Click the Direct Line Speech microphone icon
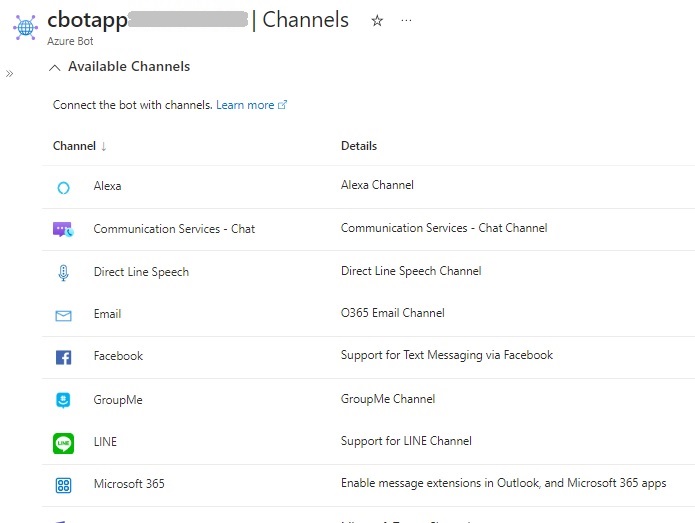This screenshot has height=523, width=695. [63, 272]
